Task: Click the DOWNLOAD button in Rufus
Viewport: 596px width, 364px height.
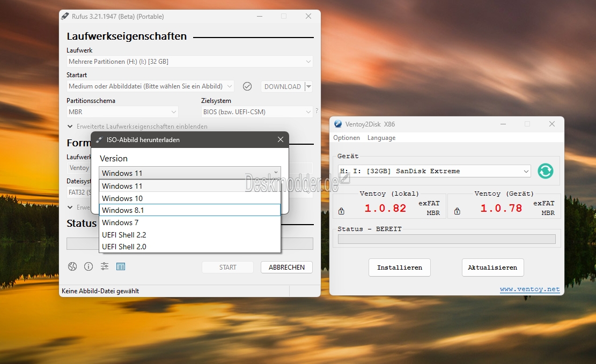Action: tap(282, 87)
